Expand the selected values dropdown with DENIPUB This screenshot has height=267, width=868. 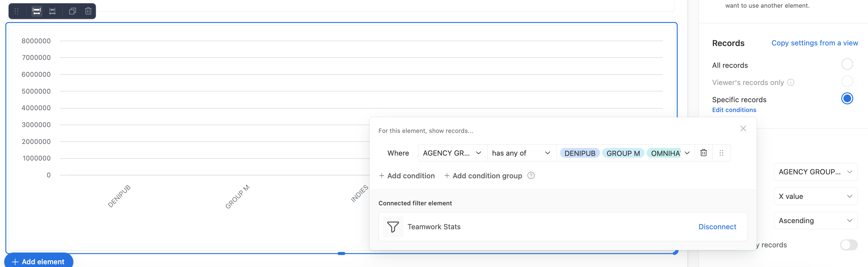(x=687, y=153)
